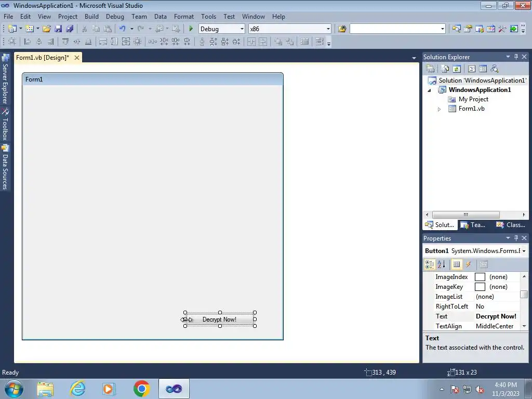
Task: Open the Button1 object selector dropdown
Action: [524, 251]
